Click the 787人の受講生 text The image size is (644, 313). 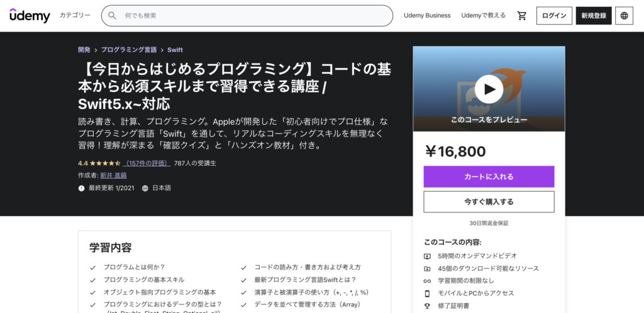195,163
